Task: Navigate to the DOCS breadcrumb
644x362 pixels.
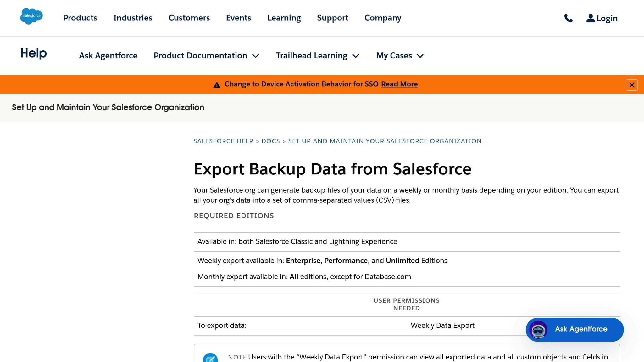Action: point(271,141)
